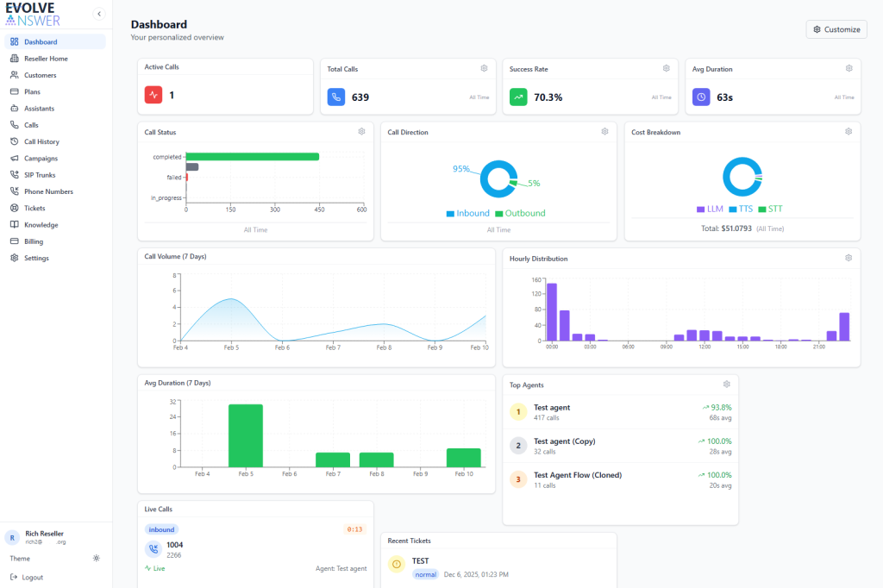Go to SIP Trunks in the sidebar
The image size is (883, 588).
(x=40, y=175)
